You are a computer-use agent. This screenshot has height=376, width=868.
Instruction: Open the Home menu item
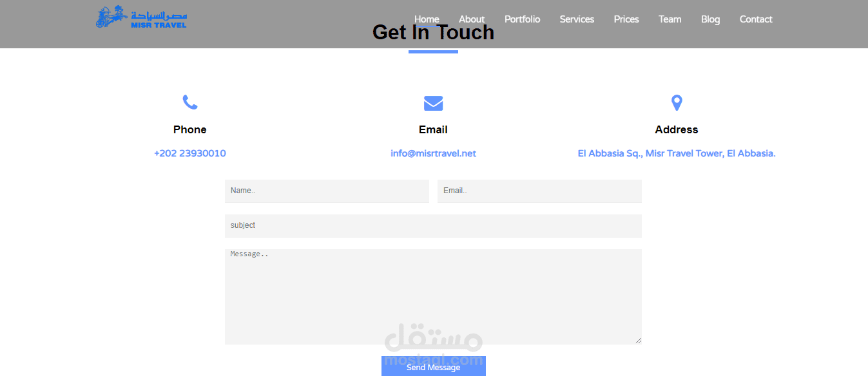click(x=427, y=19)
